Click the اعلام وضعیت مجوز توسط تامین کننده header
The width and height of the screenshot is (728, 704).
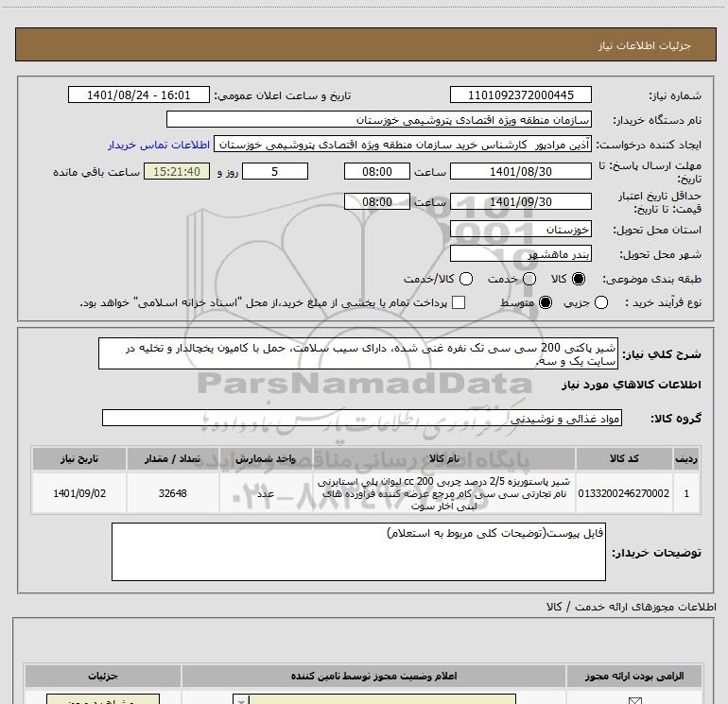point(373,676)
